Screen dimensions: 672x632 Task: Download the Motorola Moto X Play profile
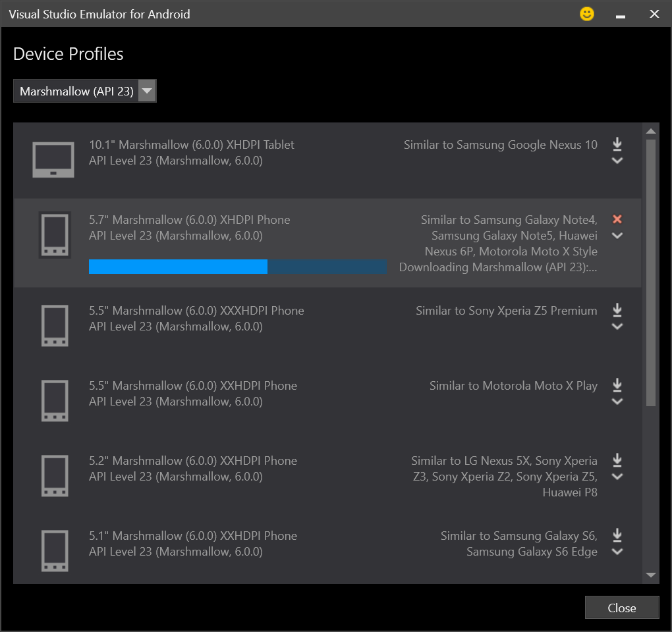[x=617, y=385]
